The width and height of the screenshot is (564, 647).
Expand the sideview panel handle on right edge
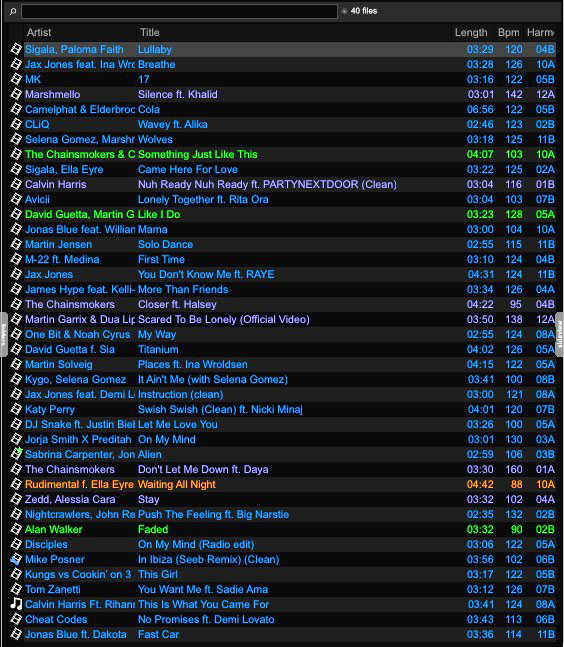pyautogui.click(x=560, y=334)
